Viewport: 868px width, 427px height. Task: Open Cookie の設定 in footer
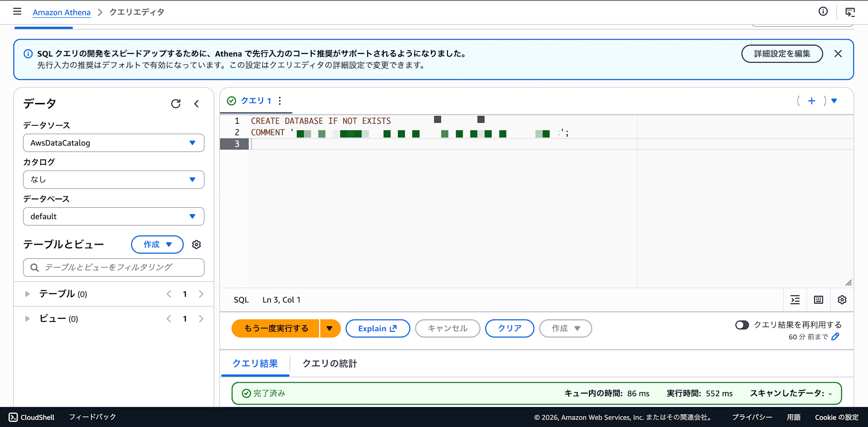pyautogui.click(x=837, y=417)
